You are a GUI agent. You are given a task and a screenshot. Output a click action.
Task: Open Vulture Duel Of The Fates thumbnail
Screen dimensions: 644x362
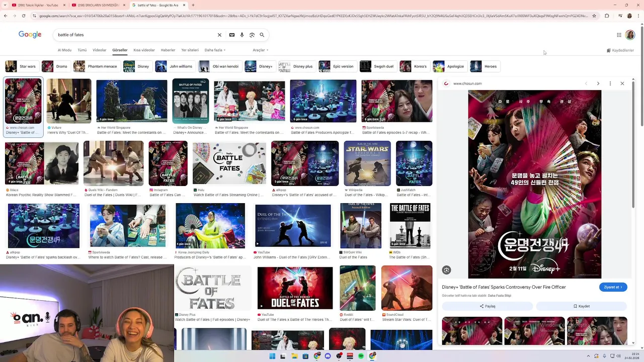pyautogui.click(x=69, y=101)
